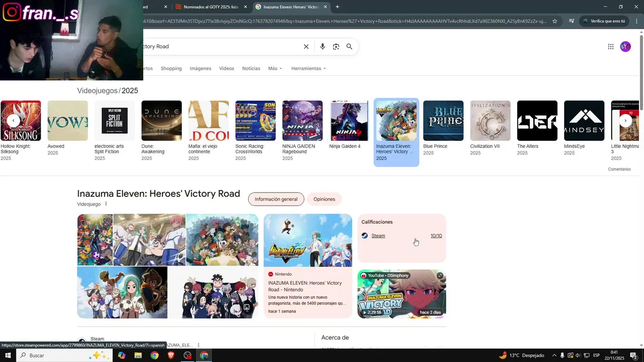This screenshot has width=644, height=362.
Task: Open more options beside Videojuego label
Action: point(106,204)
